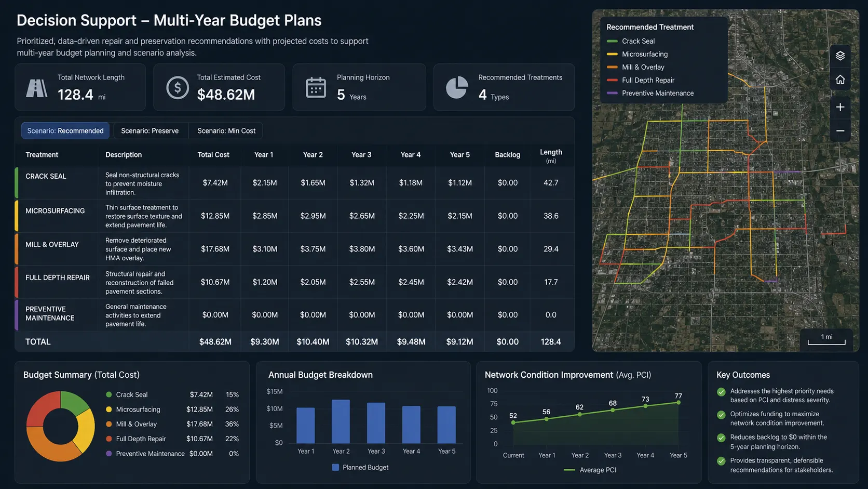
Task: Click the Preventive Maintenance legend line on map
Action: click(x=612, y=93)
